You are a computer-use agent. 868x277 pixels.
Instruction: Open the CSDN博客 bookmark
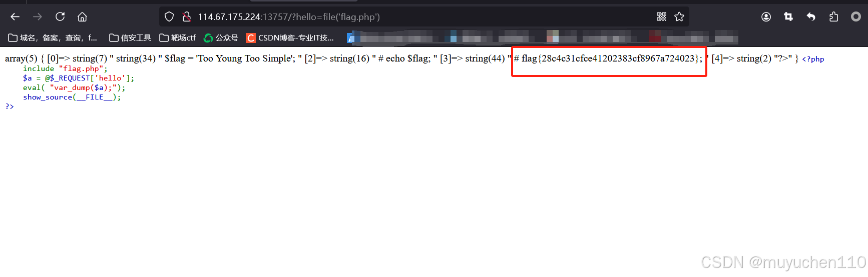coord(290,38)
